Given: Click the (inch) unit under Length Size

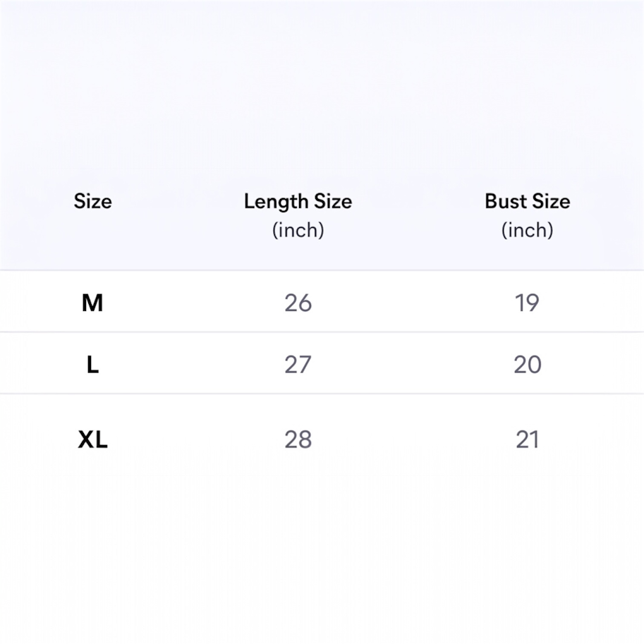Looking at the screenshot, I should [x=298, y=230].
